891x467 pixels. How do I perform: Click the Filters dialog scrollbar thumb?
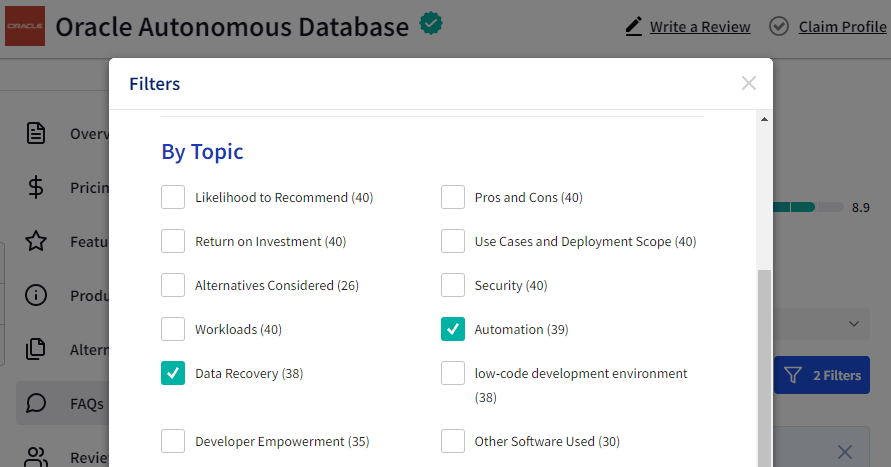click(764, 368)
